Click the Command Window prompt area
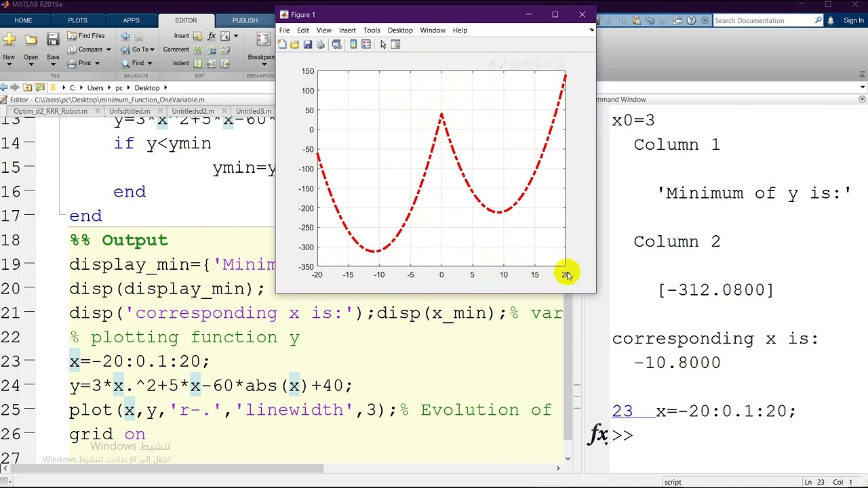The image size is (868, 488). point(739,435)
